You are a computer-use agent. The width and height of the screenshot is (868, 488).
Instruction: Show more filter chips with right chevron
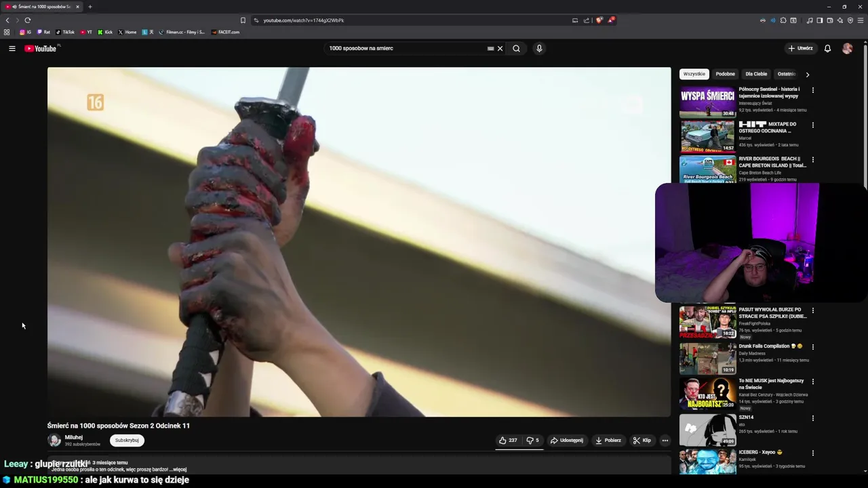point(807,75)
